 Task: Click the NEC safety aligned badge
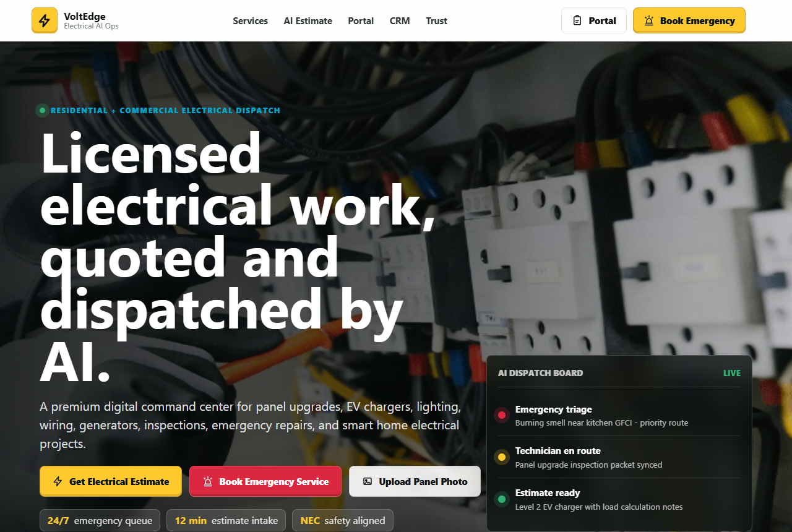pos(342,520)
